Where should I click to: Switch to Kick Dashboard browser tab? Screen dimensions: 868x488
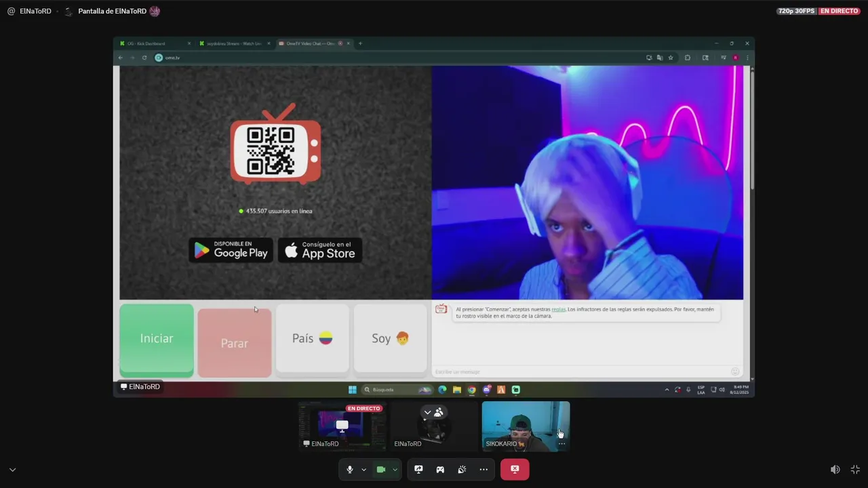click(x=155, y=43)
